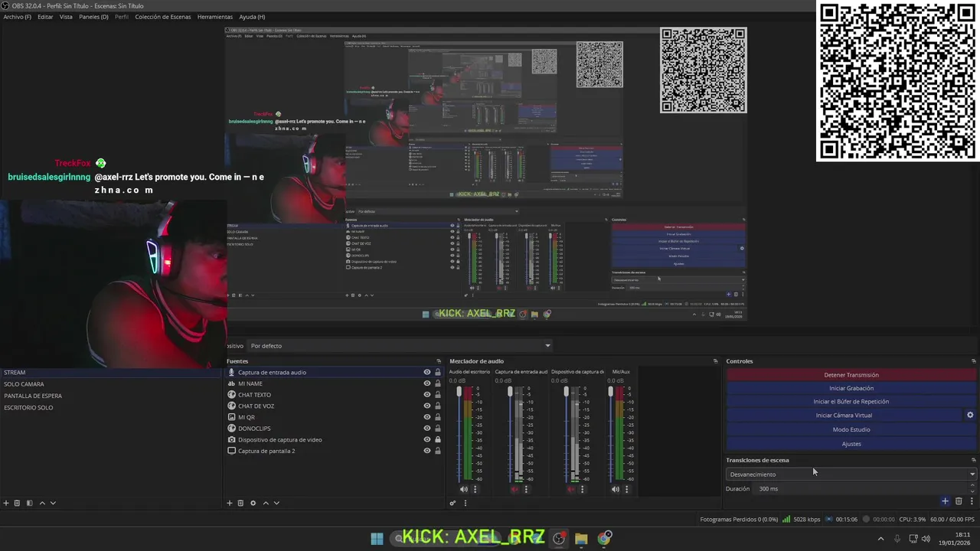Move selected source down in Fuentes
This screenshot has width=980, height=551.
276,503
